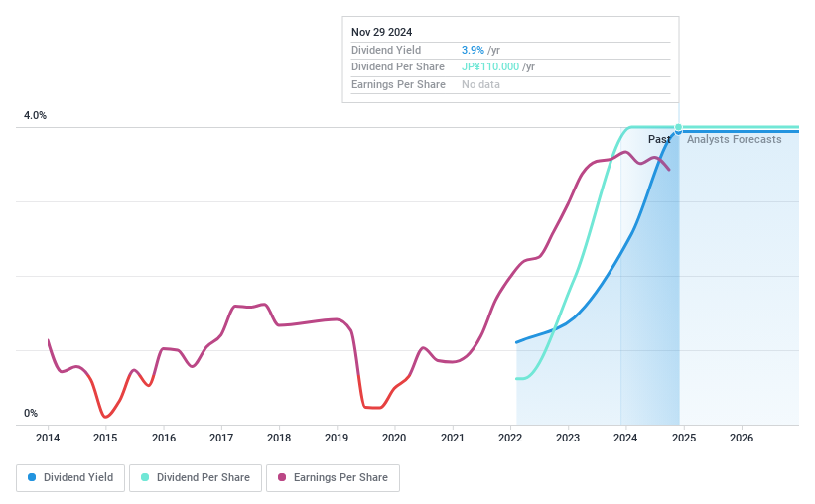Click the Analysts Forecasts label
815x504 pixels.
(734, 139)
